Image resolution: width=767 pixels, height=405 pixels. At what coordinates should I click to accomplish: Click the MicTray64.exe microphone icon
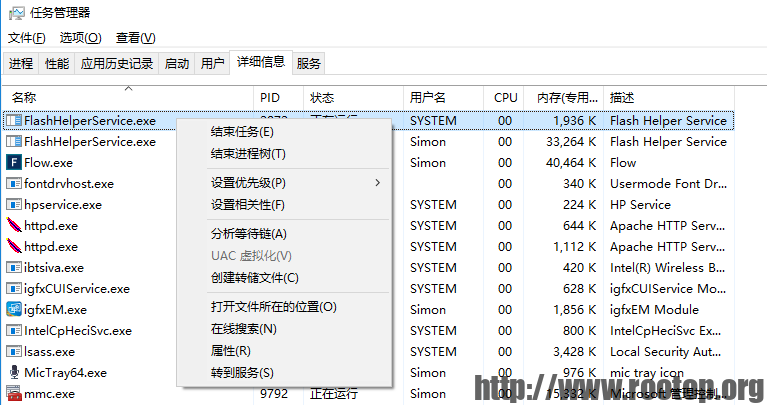tap(14, 373)
